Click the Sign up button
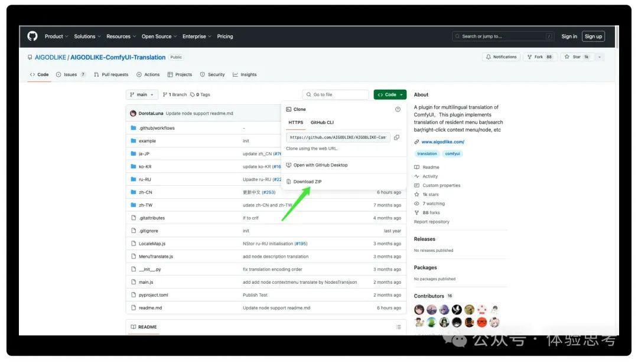Viewport: 638px width, 364px height. (x=593, y=37)
